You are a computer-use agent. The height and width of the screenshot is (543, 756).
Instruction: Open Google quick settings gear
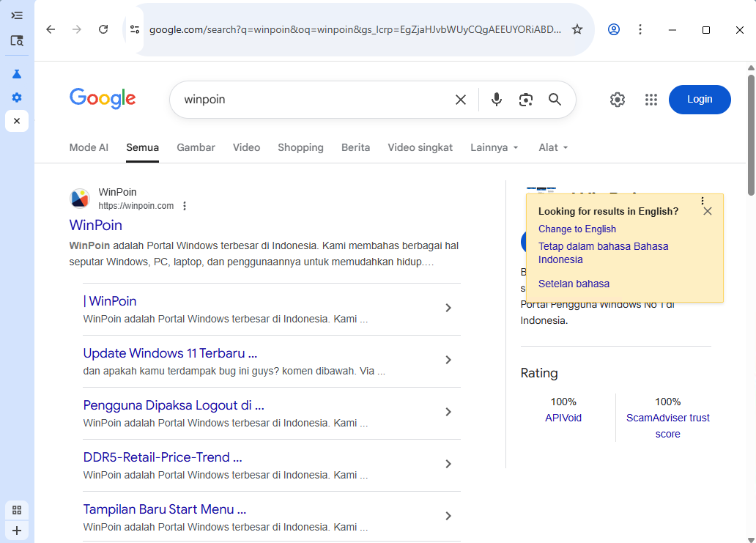point(618,100)
